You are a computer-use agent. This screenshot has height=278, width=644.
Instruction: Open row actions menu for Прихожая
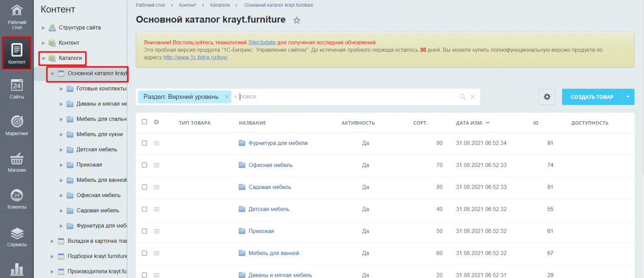tap(156, 231)
